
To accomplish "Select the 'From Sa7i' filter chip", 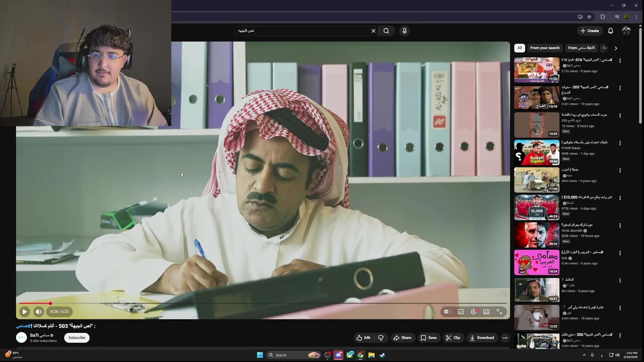I will (581, 48).
